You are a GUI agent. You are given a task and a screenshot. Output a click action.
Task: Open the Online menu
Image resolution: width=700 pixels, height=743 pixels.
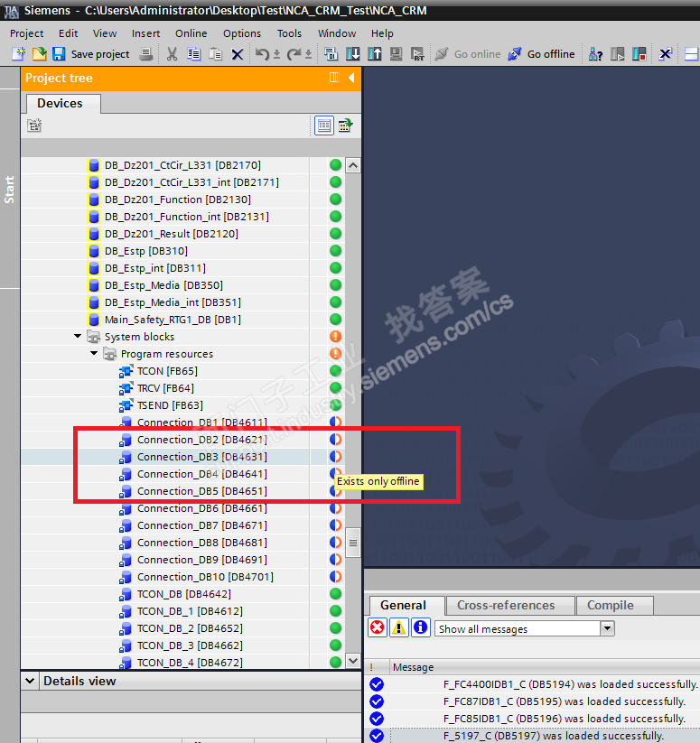pos(191,33)
